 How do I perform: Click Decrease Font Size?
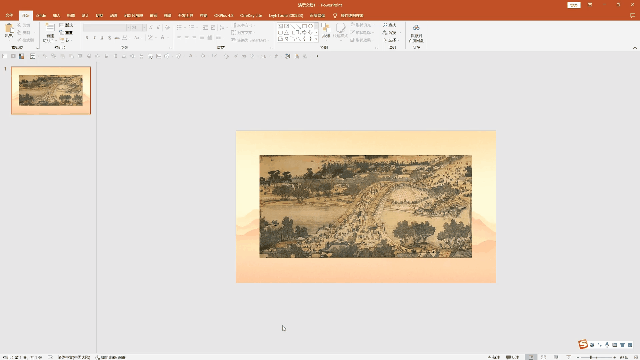point(158,28)
